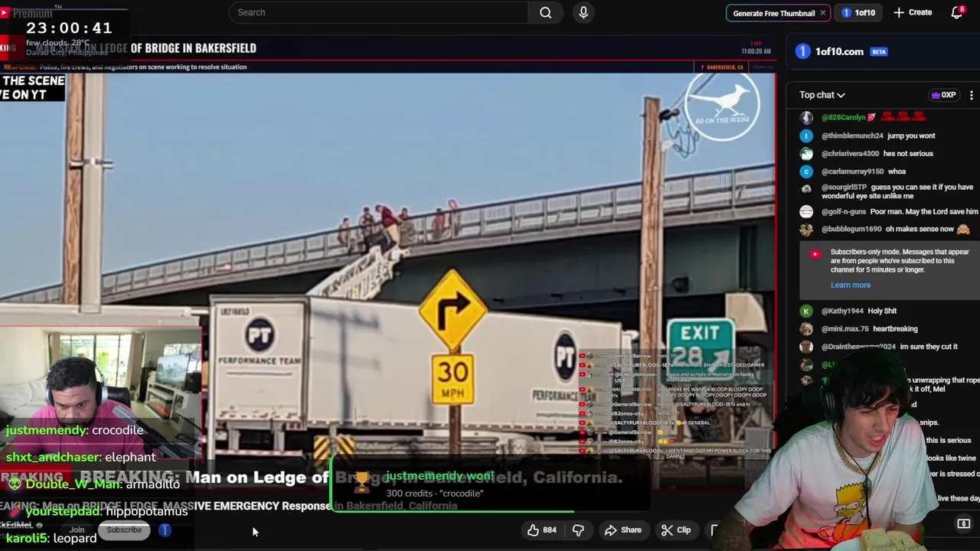Click the 1of10.com panel logo
Screen dimensions: 980x551
pos(802,51)
